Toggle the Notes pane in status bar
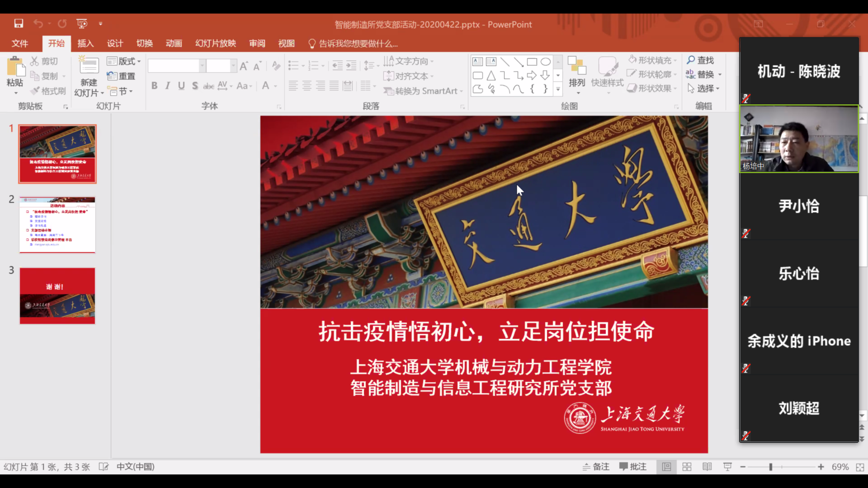868x488 pixels. [596, 467]
